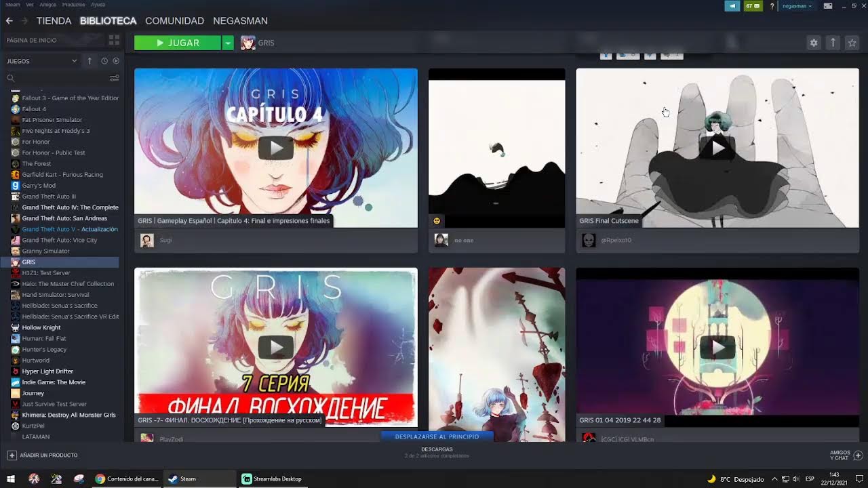The height and width of the screenshot is (488, 868).
Task: Go forward with the right arrow
Action: pyautogui.click(x=24, y=21)
